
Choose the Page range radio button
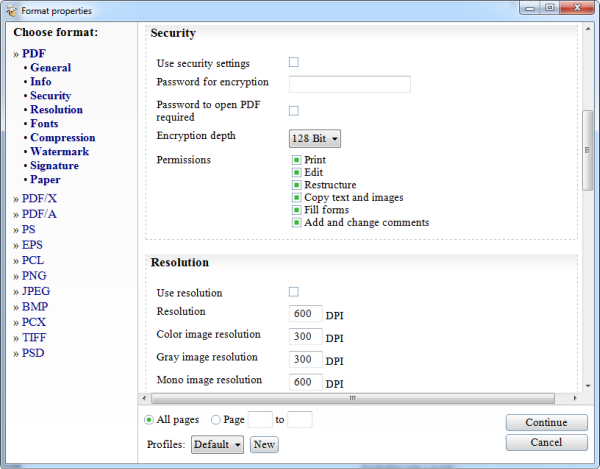tap(216, 420)
